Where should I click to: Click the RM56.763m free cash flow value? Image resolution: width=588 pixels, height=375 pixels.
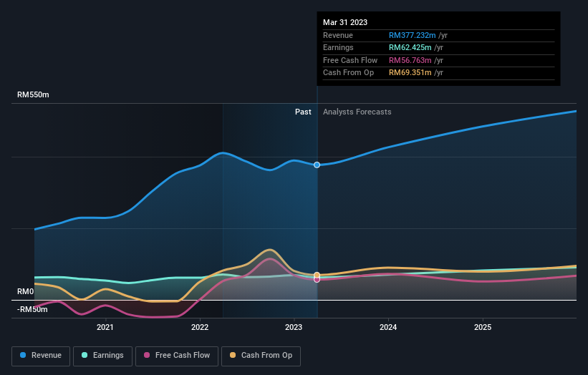[410, 60]
